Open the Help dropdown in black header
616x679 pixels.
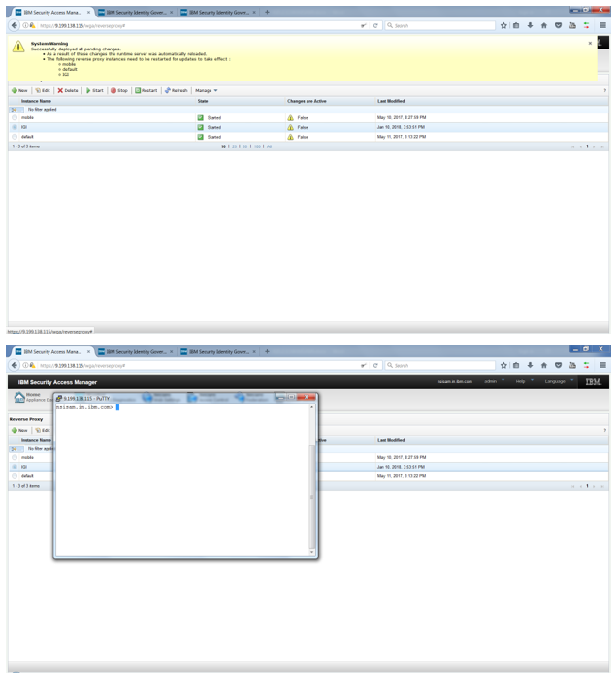[x=524, y=381]
